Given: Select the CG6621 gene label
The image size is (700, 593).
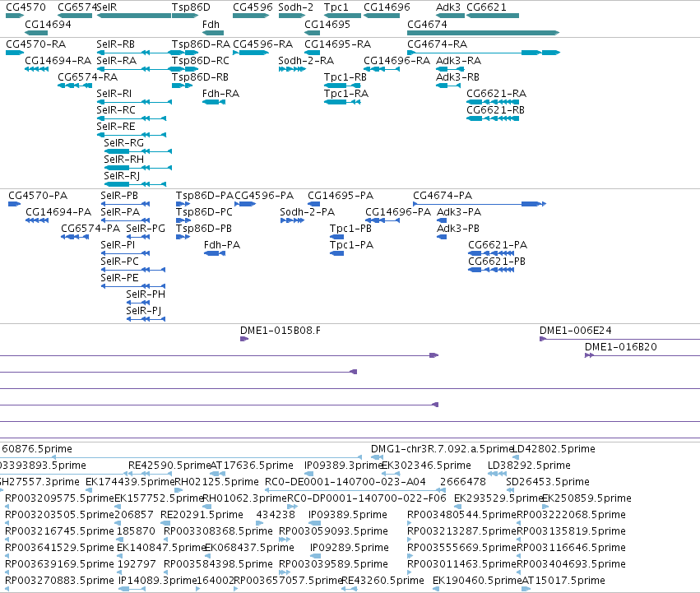Looking at the screenshot, I should click(487, 7).
